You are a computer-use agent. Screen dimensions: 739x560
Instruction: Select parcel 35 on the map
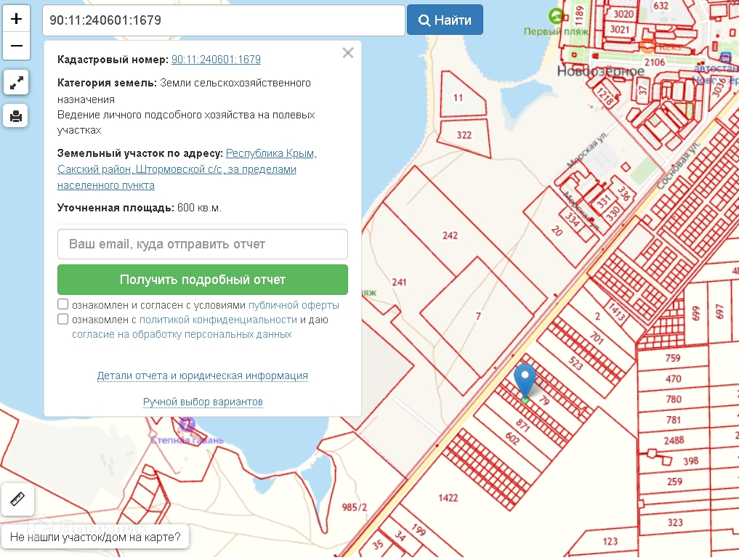coord(378,545)
